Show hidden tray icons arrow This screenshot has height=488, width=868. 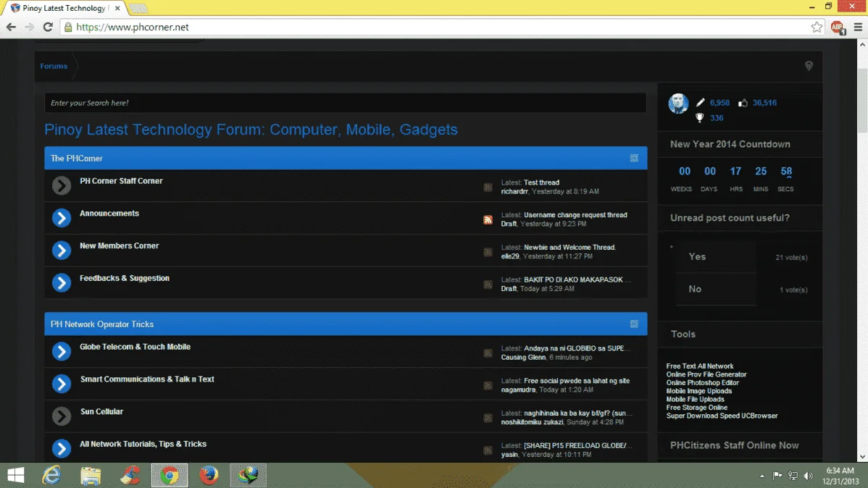(x=761, y=476)
